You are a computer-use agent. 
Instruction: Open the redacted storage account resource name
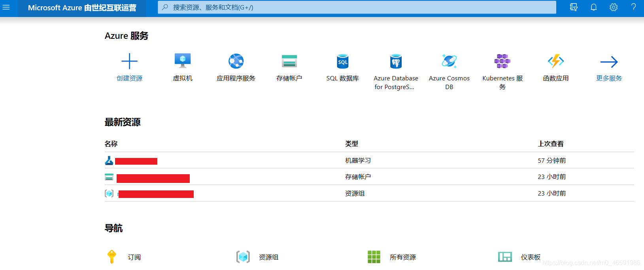pos(153,178)
